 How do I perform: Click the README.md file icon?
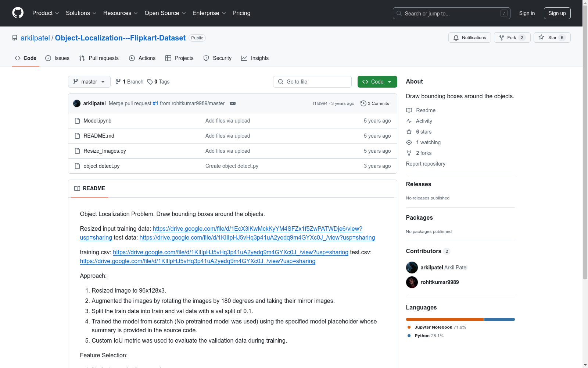click(x=77, y=136)
